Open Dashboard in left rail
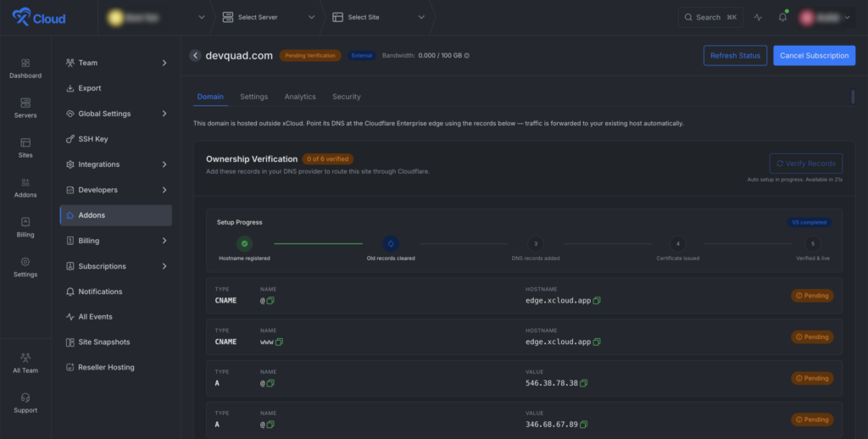Viewport: 868px width, 439px height. tap(25, 69)
